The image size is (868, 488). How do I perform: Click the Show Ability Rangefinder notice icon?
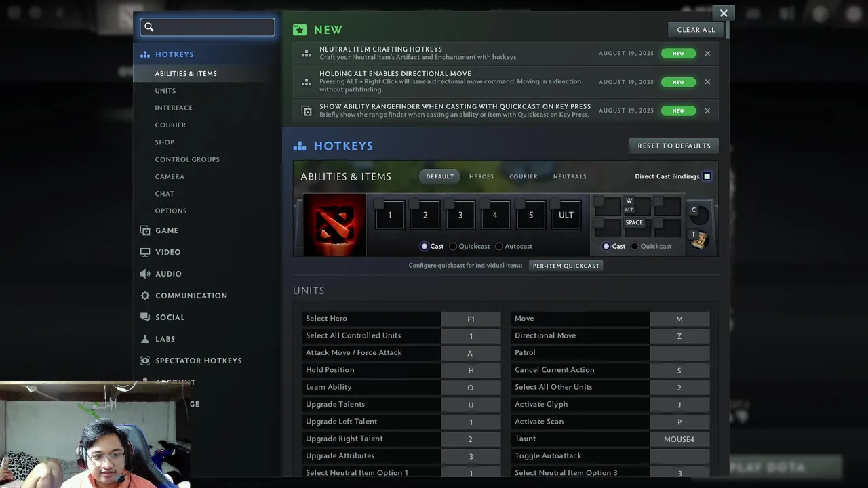point(307,110)
